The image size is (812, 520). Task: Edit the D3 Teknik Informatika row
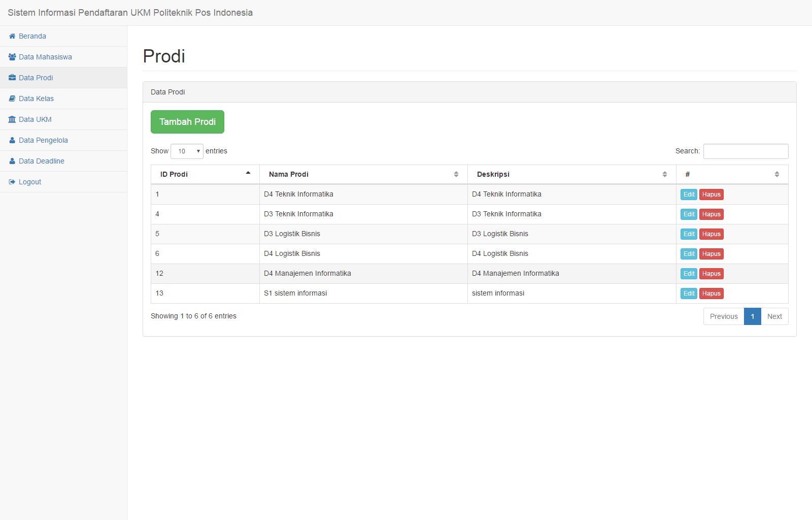coord(689,214)
